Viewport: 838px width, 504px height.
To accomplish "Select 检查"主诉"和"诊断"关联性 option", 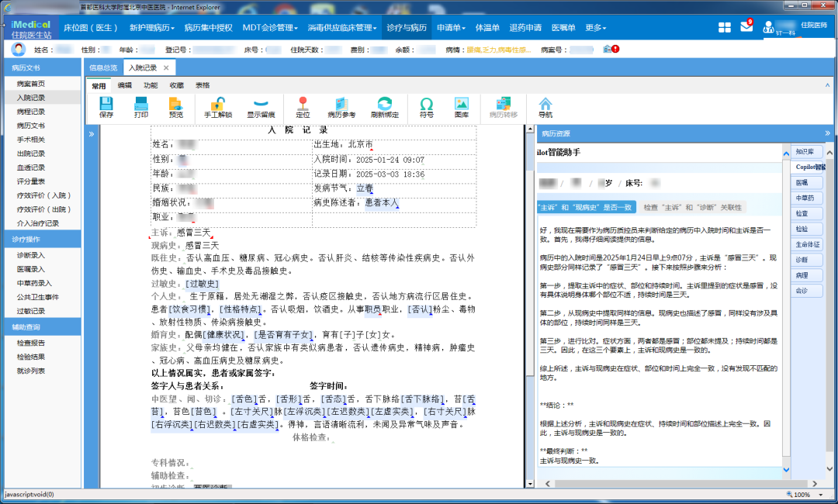I will click(693, 207).
